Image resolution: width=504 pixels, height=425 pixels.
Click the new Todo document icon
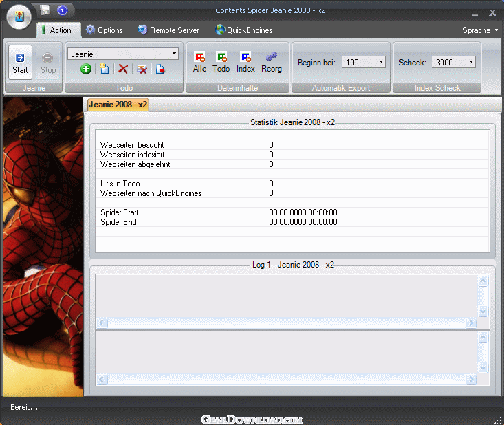point(104,69)
